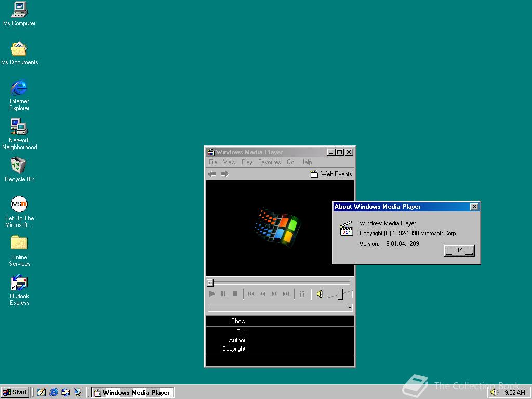This screenshot has height=399, width=532.
Task: Open the Favorites menu
Action: [270, 162]
